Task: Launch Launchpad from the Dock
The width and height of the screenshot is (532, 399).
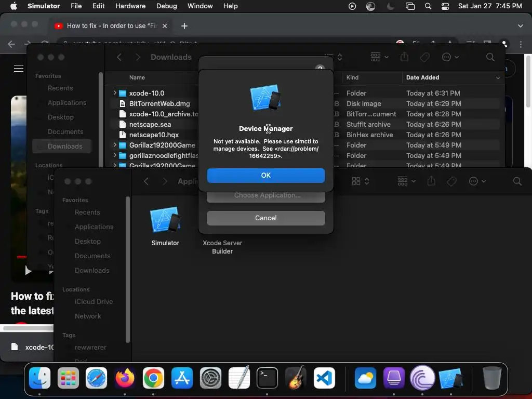Action: coord(68,378)
